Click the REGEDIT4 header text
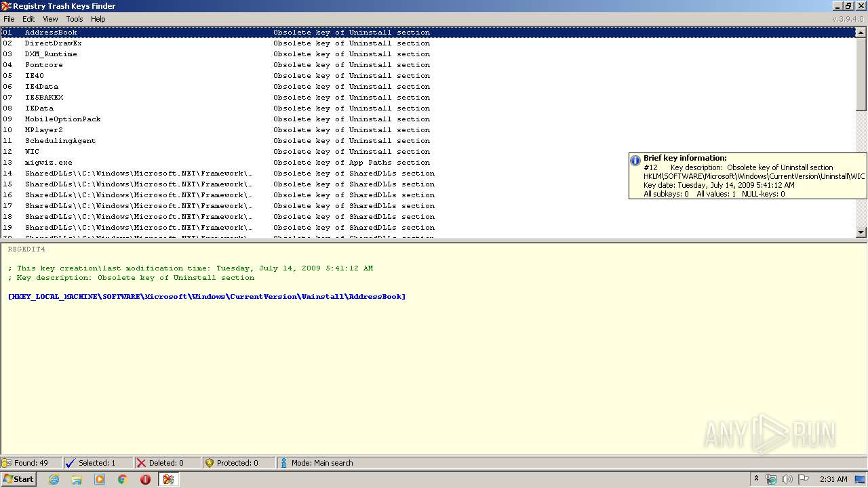Image resolution: width=868 pixels, height=488 pixels. [x=26, y=249]
